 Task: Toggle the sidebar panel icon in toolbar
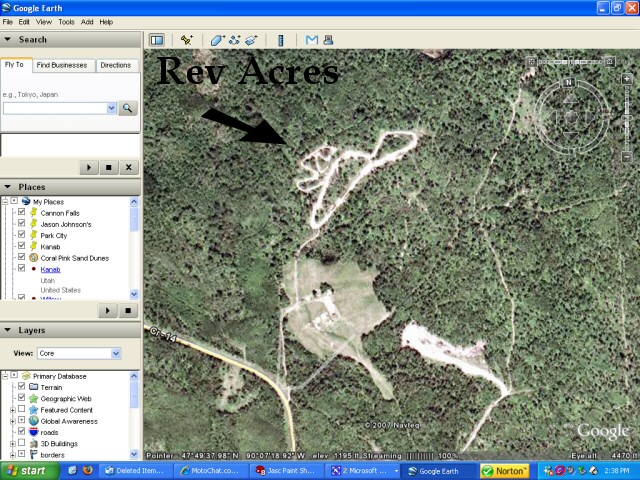[157, 40]
